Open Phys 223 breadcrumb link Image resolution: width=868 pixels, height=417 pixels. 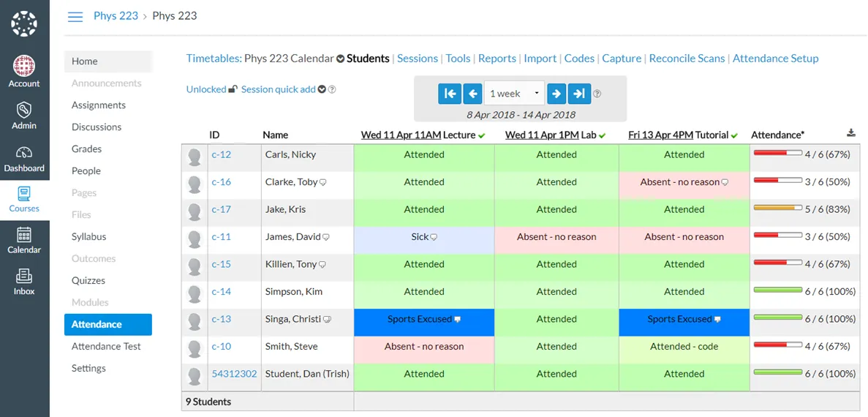click(x=116, y=15)
